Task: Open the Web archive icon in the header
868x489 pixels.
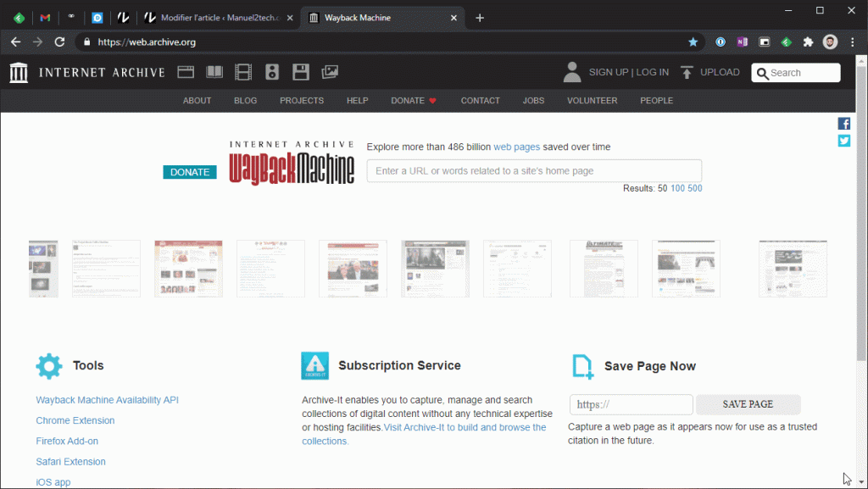Action: (186, 72)
